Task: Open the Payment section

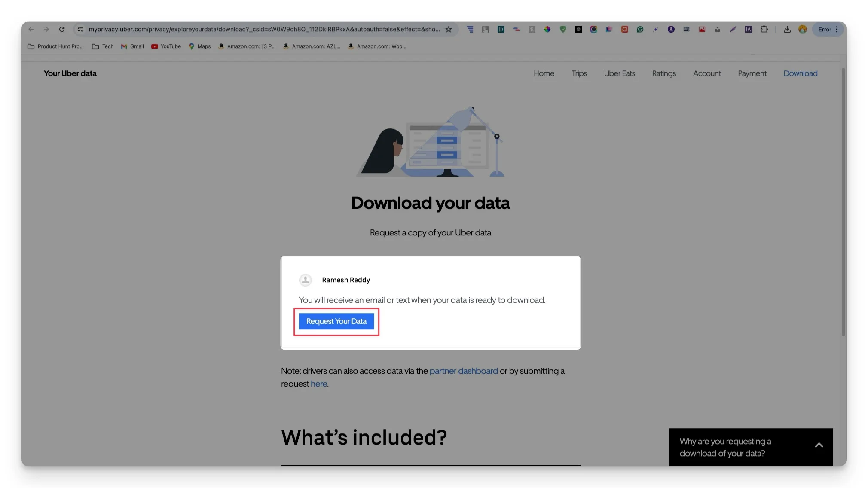Action: click(752, 73)
